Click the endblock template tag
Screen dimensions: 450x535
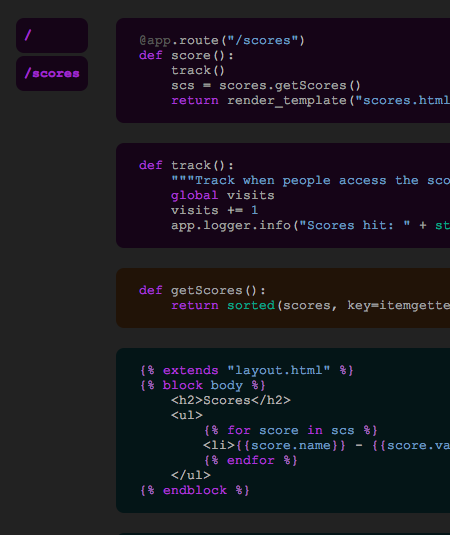point(195,491)
